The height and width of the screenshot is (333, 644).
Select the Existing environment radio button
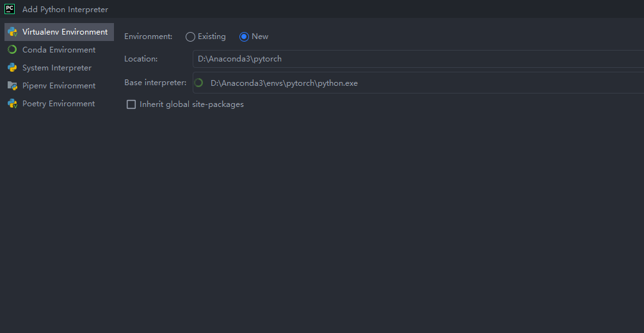point(190,37)
